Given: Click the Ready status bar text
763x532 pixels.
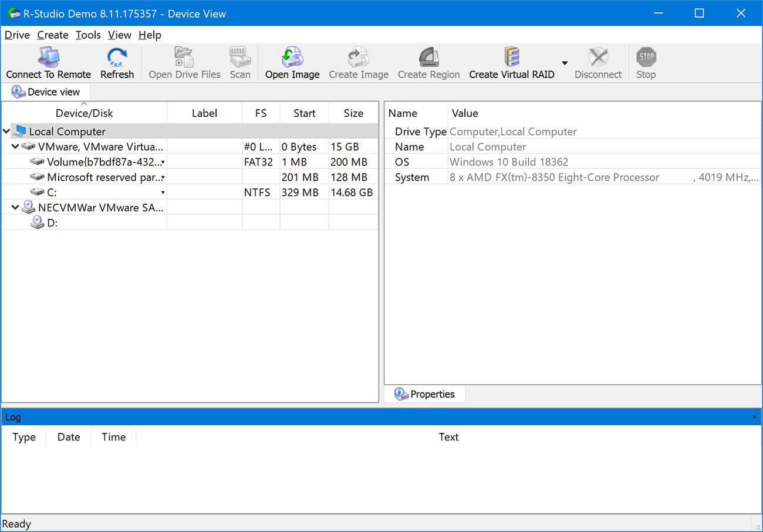Looking at the screenshot, I should click(x=16, y=524).
